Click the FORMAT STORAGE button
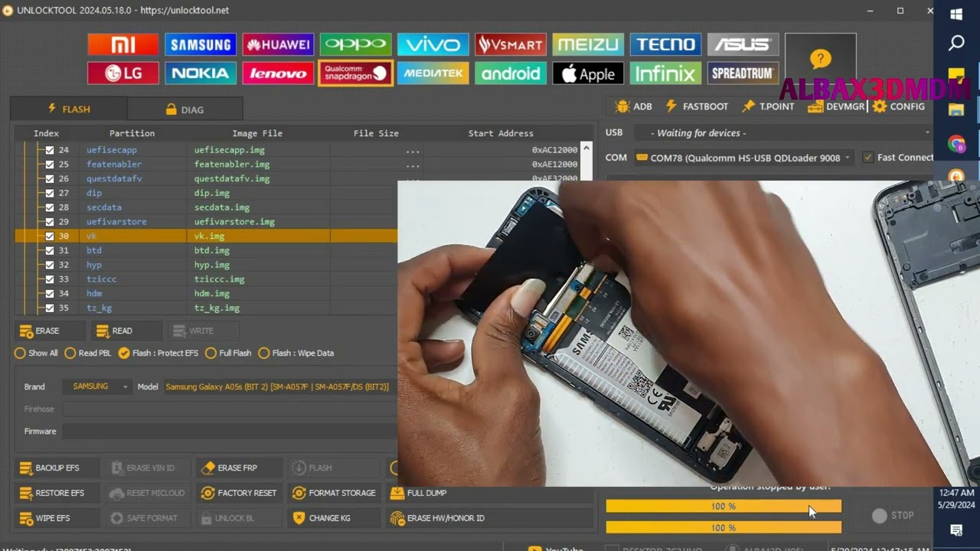Viewport: 980px width, 551px height. pyautogui.click(x=333, y=493)
